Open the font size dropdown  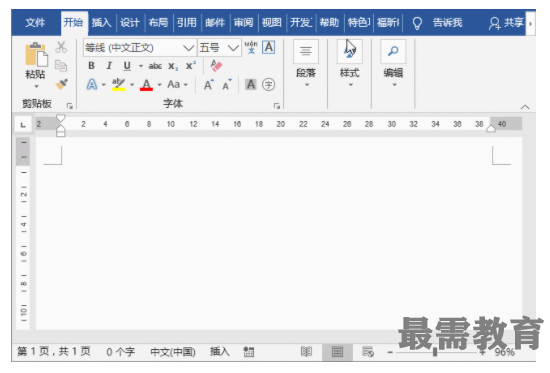click(233, 48)
